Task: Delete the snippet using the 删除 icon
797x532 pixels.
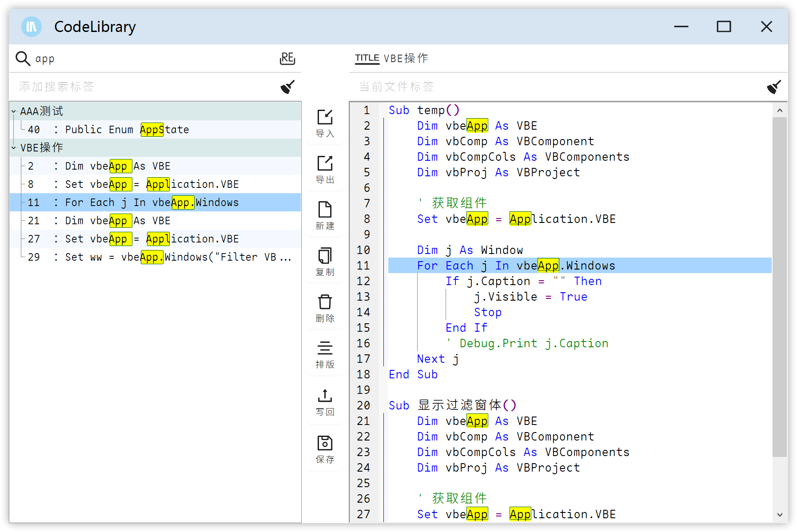Action: 325,308
